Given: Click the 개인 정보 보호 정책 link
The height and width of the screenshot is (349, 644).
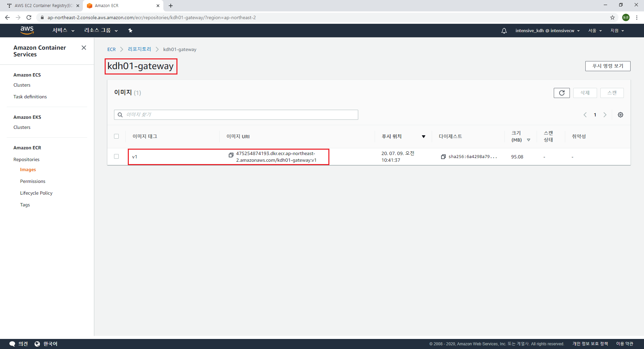Looking at the screenshot, I should click(x=590, y=344).
